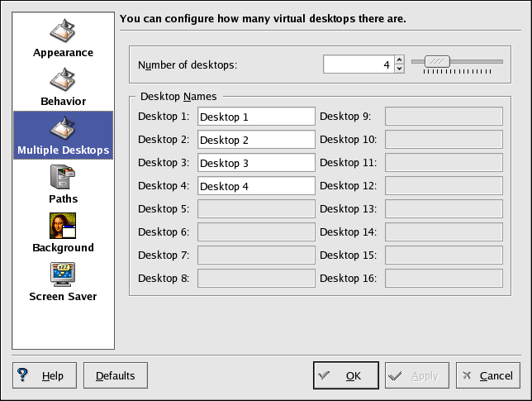The height and width of the screenshot is (401, 532).
Task: Focus the Desktop 3 name field
Action: [x=256, y=163]
